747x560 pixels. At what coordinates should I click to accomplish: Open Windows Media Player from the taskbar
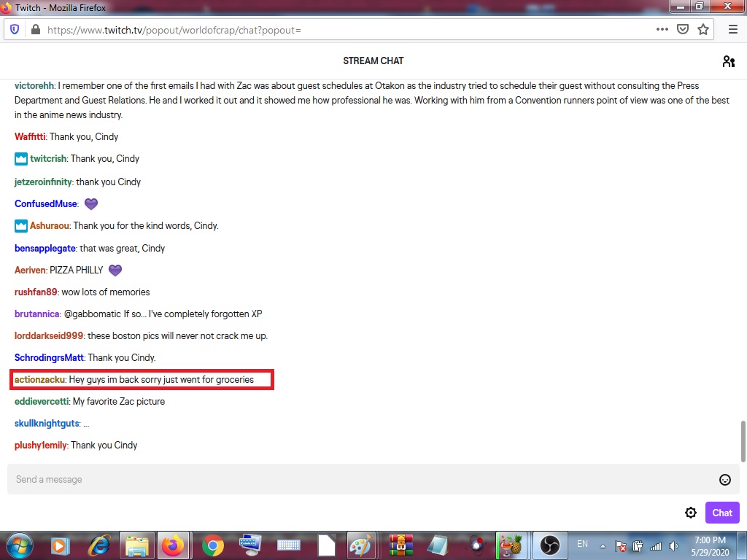pos(60,545)
